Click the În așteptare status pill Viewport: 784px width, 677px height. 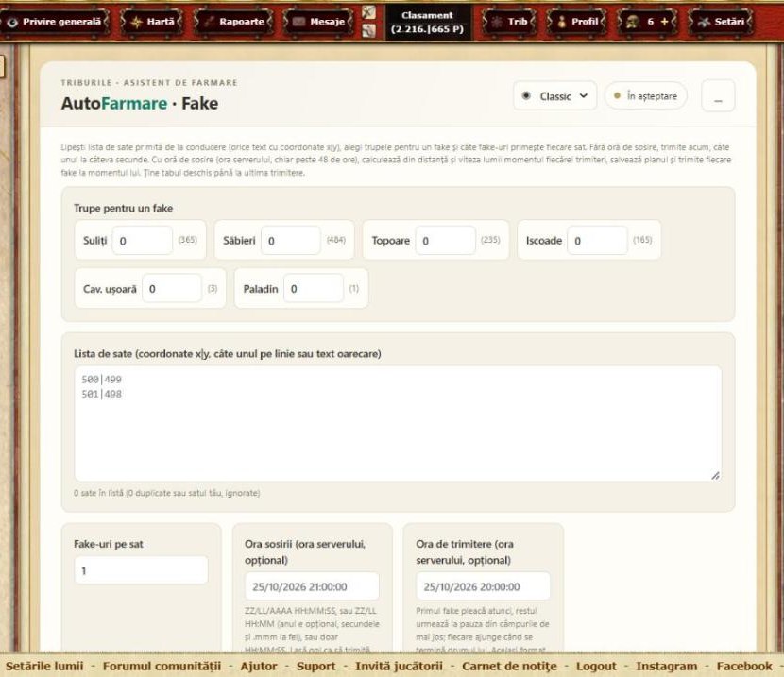click(646, 96)
